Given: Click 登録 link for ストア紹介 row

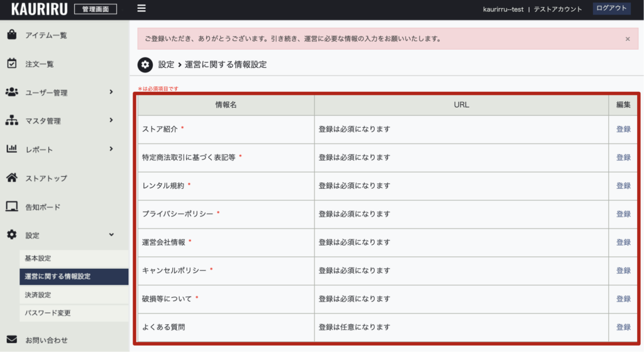Looking at the screenshot, I should [x=623, y=129].
